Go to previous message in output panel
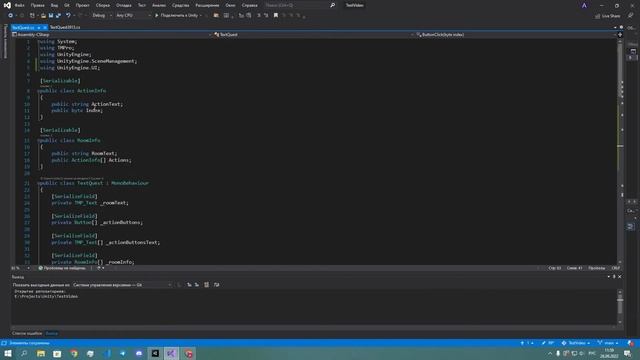This screenshot has height=360, width=640. pyautogui.click(x=189, y=285)
